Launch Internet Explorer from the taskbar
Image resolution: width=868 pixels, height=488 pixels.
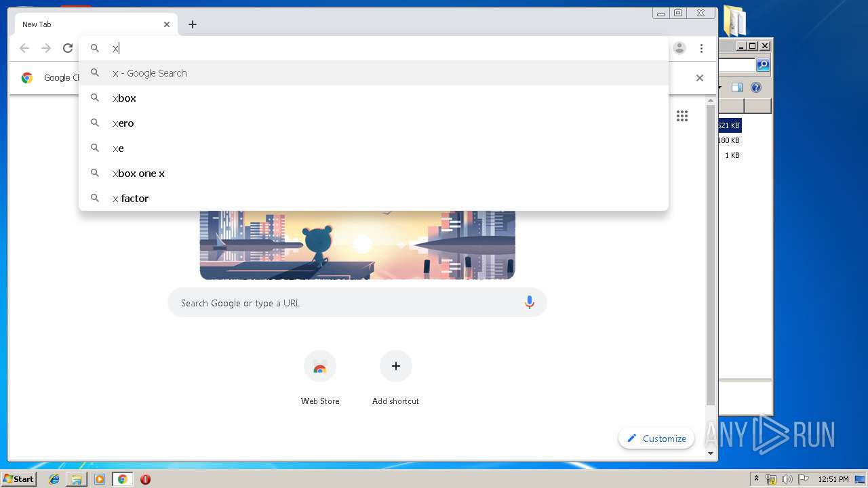click(54, 479)
